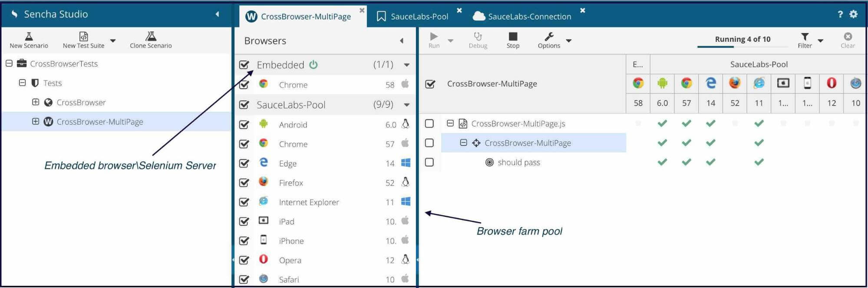
Task: Collapse the CrossBrowserTests tree node
Action: coord(9,63)
